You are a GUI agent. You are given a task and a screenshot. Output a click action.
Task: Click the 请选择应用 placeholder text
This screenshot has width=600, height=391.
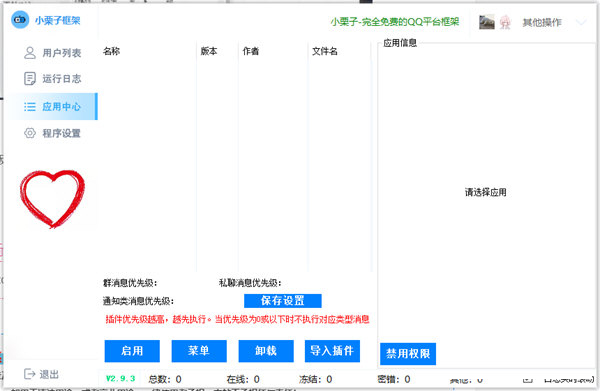486,192
